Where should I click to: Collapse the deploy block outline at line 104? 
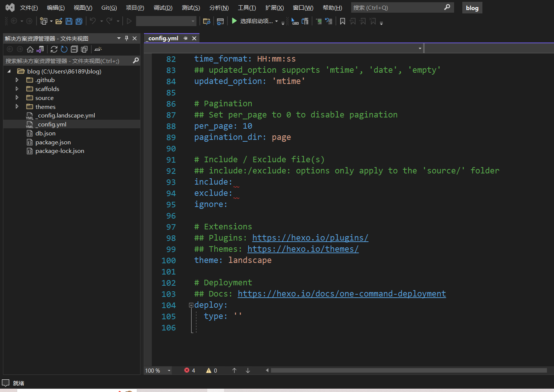191,305
